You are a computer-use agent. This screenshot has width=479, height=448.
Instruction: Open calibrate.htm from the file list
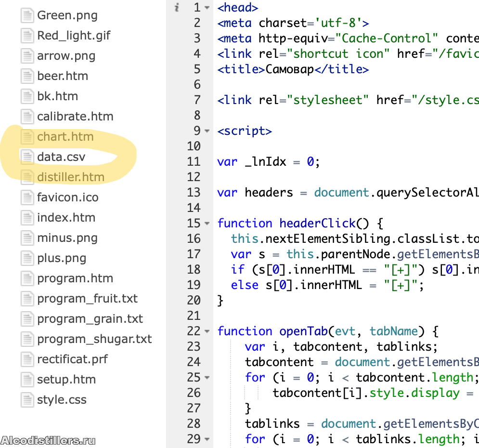pyautogui.click(x=75, y=117)
